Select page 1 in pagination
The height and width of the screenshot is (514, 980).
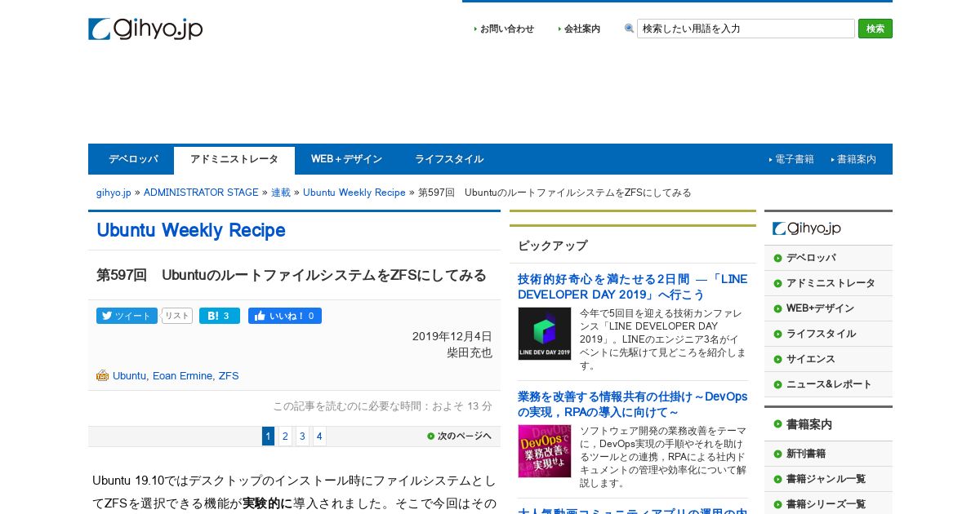click(268, 436)
